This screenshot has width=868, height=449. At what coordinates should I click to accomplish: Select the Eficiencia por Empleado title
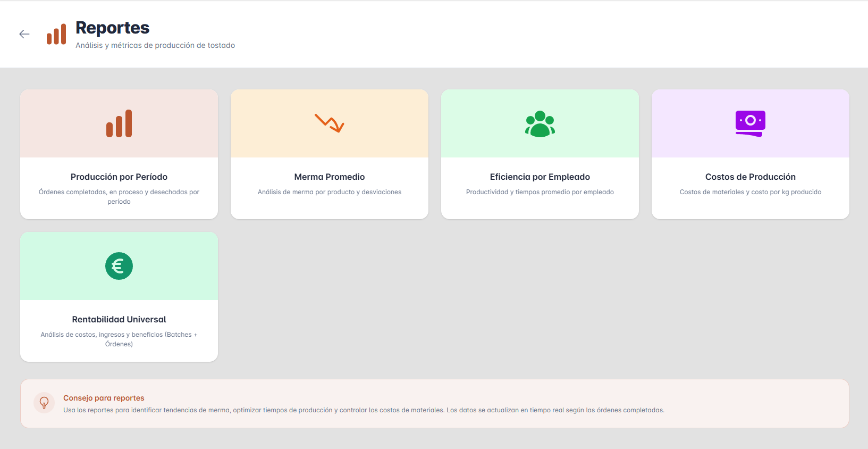click(540, 177)
